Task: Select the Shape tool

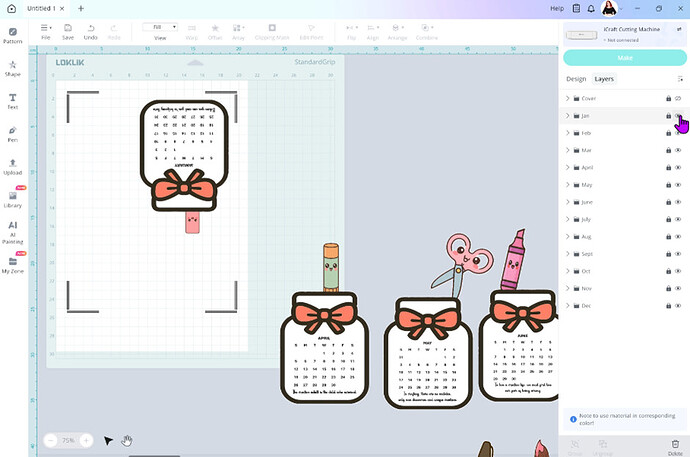Action: (x=13, y=67)
